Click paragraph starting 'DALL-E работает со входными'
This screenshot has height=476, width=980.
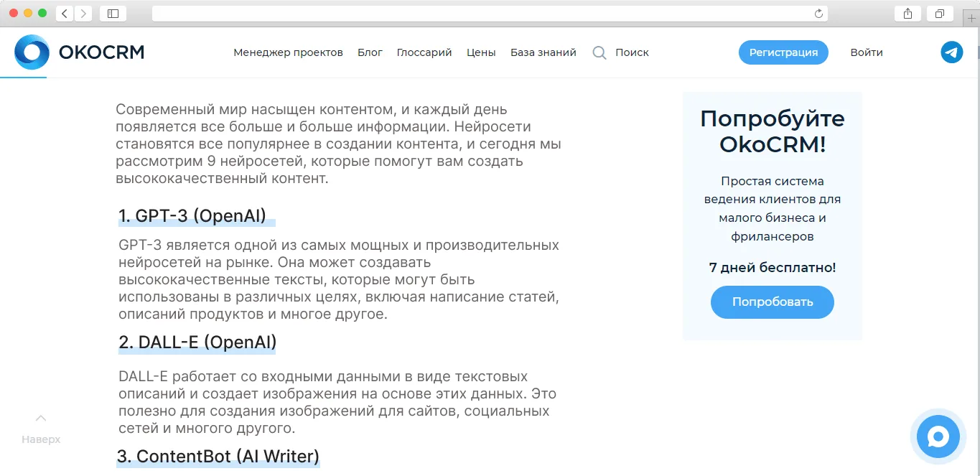[337, 403]
